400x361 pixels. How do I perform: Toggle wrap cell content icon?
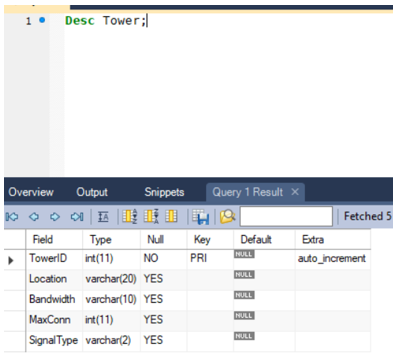(103, 217)
